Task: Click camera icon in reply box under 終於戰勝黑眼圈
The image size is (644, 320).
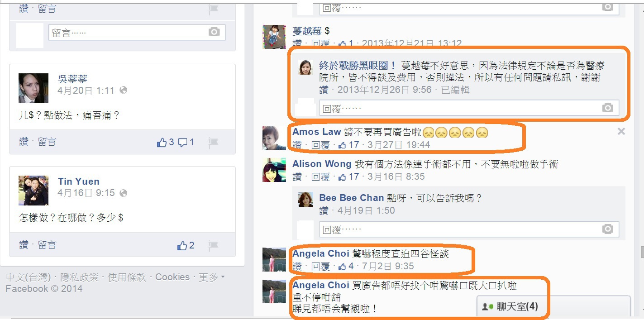Action: pyautogui.click(x=607, y=108)
